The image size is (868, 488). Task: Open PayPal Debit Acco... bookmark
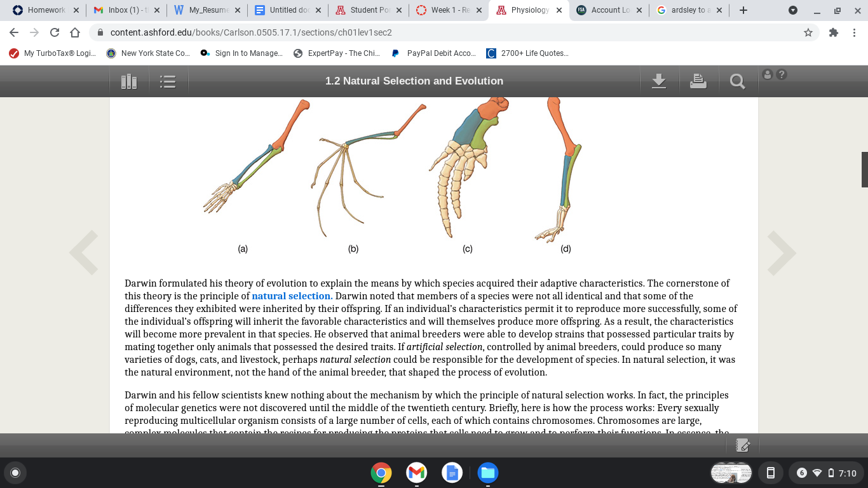pyautogui.click(x=433, y=53)
